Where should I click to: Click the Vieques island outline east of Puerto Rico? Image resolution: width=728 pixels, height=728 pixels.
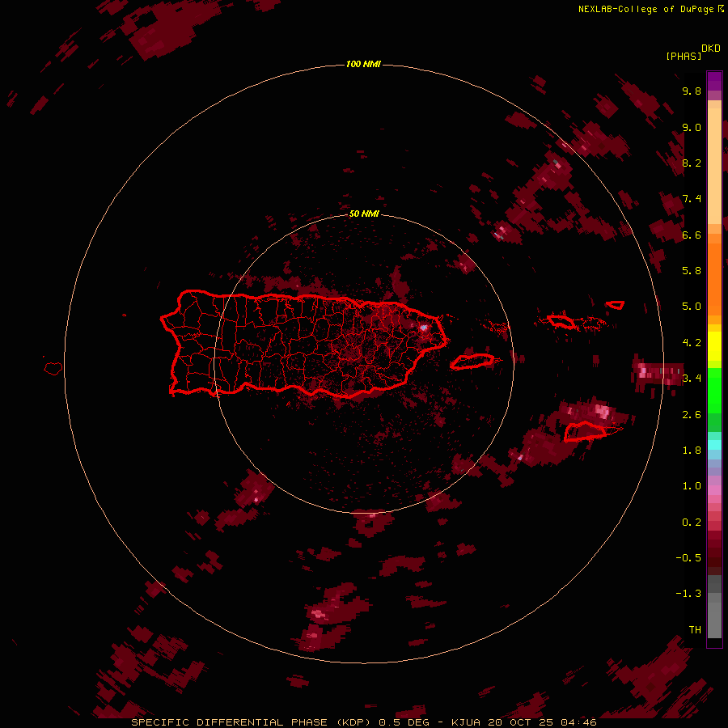pyautogui.click(x=472, y=362)
